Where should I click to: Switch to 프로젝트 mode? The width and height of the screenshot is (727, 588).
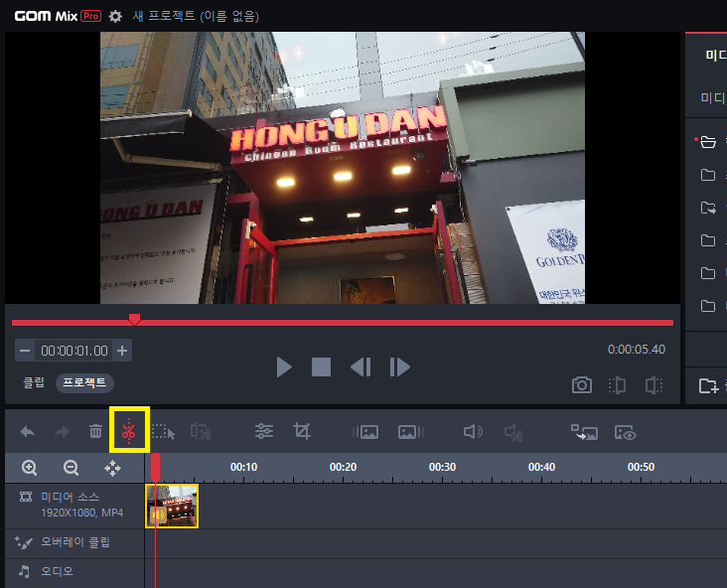coord(84,383)
